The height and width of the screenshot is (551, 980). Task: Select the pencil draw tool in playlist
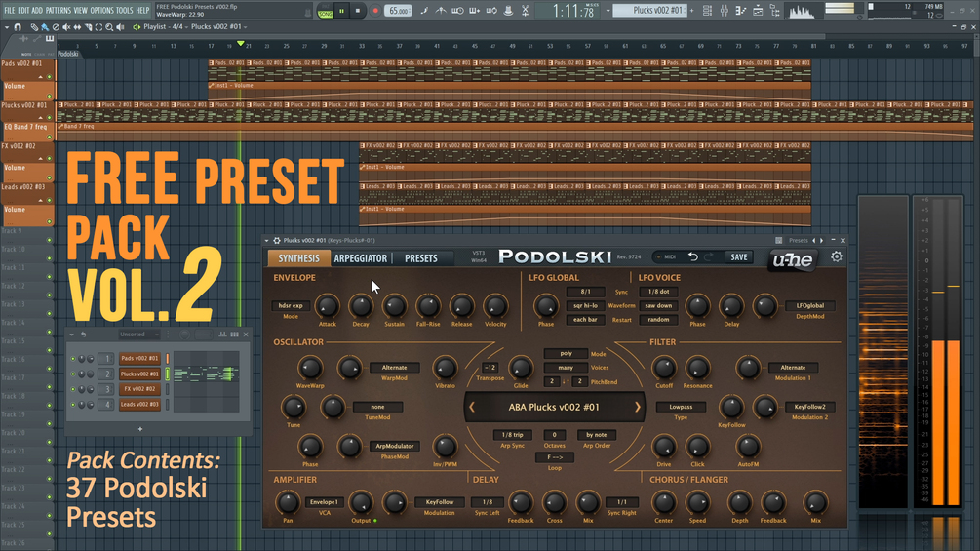[x=34, y=27]
